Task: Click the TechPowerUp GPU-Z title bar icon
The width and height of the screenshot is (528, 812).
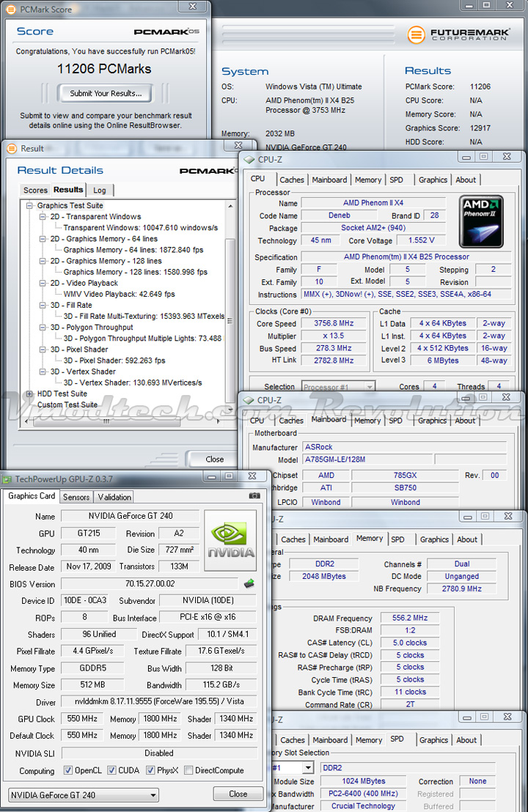Action: (7, 479)
